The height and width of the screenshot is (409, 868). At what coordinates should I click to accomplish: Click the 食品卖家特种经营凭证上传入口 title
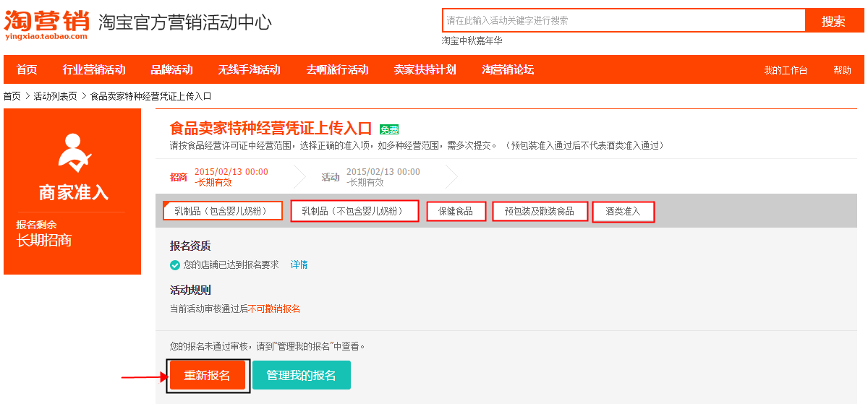[271, 129]
